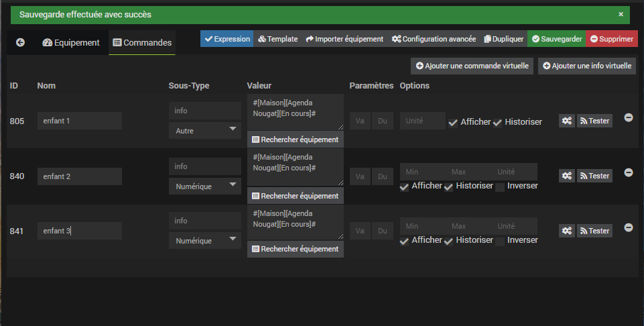Click the enfant 3 name field

pos(80,231)
